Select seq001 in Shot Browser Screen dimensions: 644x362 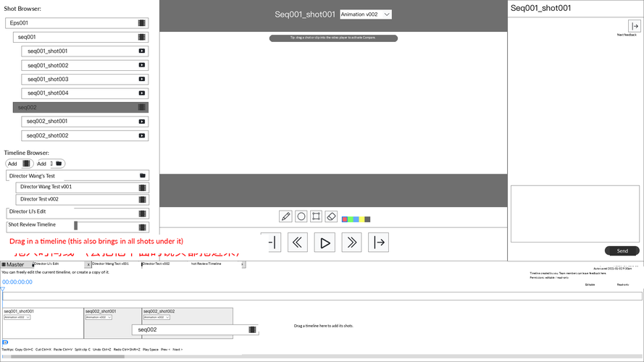point(80,37)
